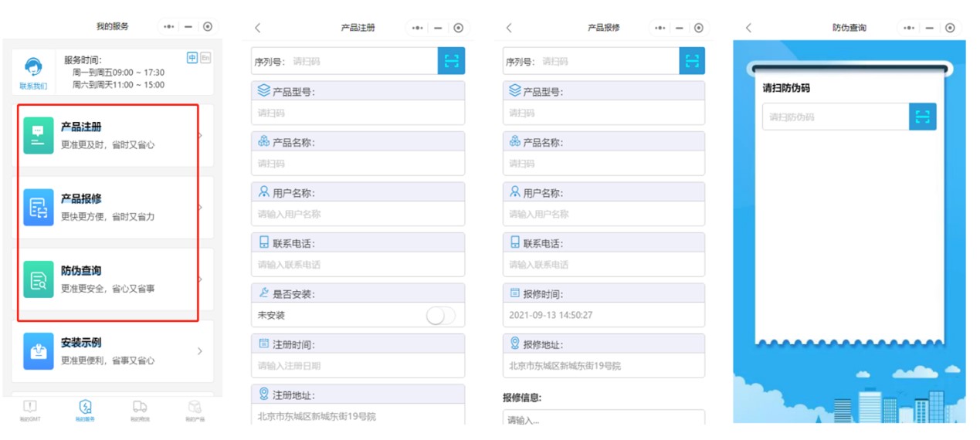980x440 pixels.
Task: Tap the 联系我们 customer service icon
Action: [33, 68]
